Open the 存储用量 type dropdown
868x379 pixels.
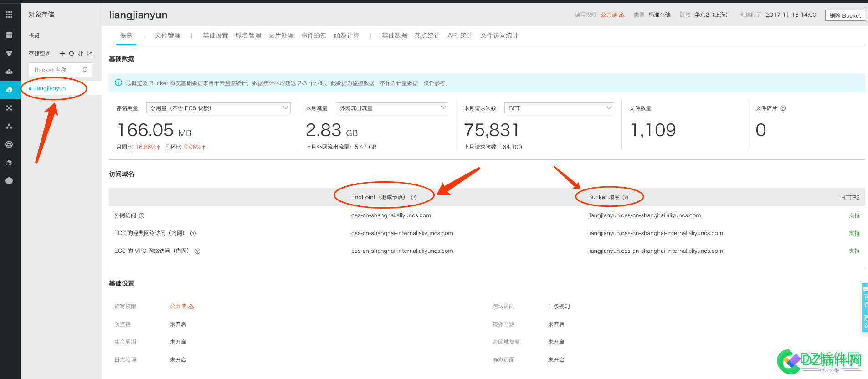(x=218, y=108)
